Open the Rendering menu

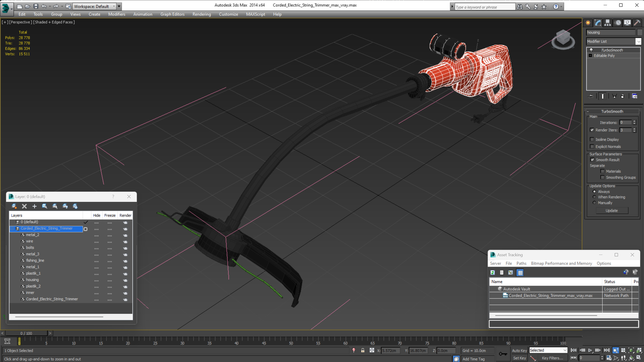click(x=202, y=14)
